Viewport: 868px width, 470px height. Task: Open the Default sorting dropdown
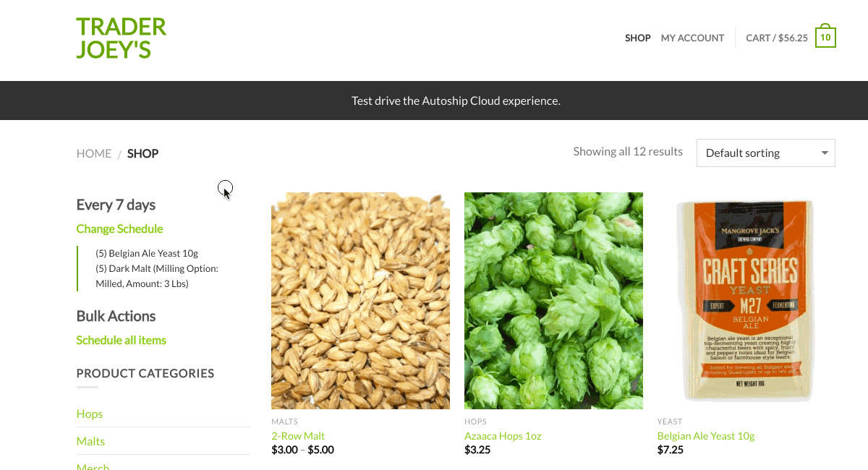[765, 153]
